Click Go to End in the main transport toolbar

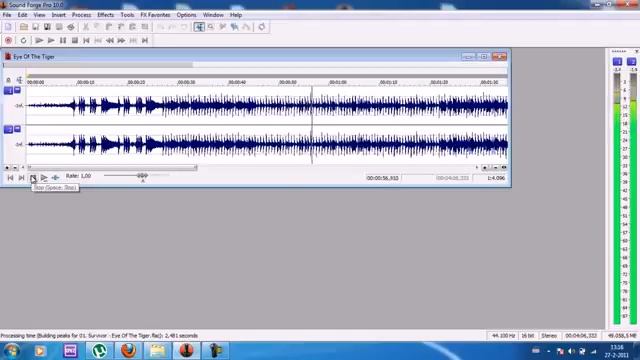[145, 40]
